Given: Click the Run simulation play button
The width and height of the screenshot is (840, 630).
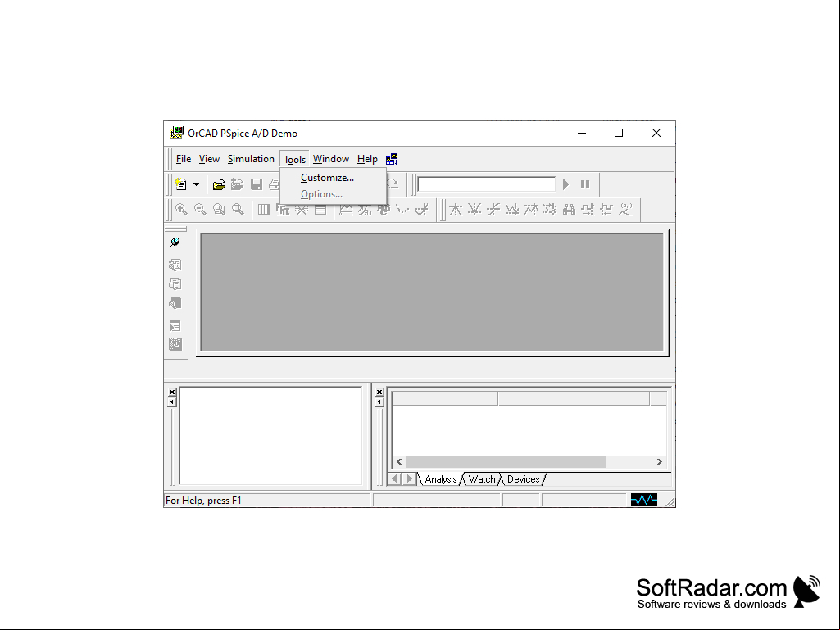Looking at the screenshot, I should [x=566, y=185].
